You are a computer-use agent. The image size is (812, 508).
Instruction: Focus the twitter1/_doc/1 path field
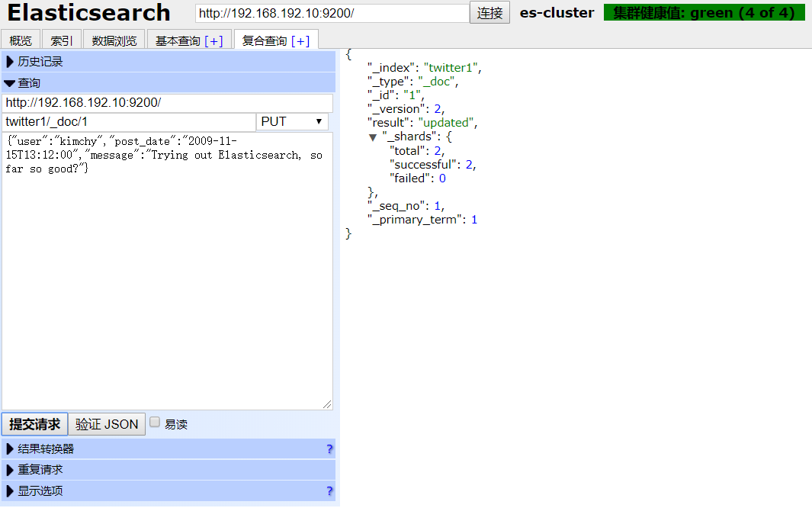(x=129, y=122)
